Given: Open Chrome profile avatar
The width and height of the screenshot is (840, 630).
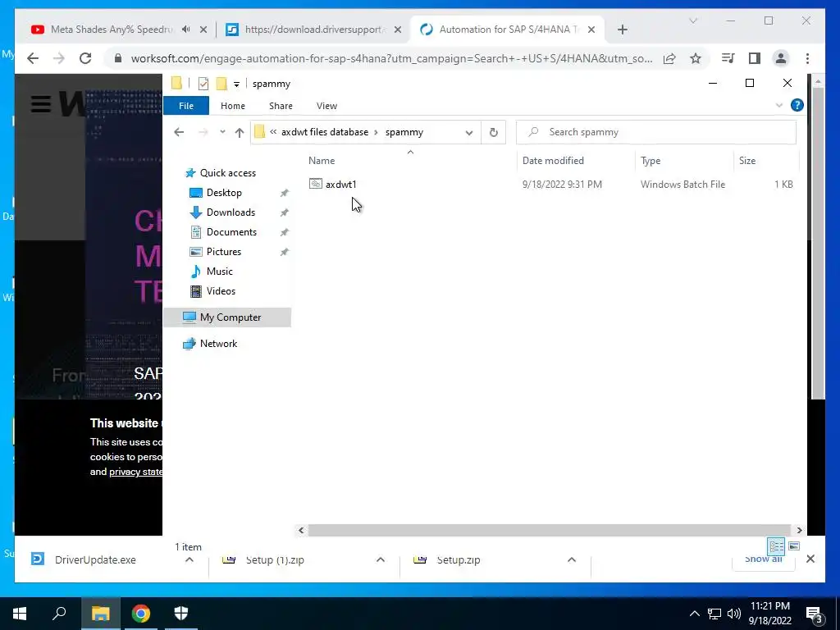Looking at the screenshot, I should pyautogui.click(x=781, y=58).
